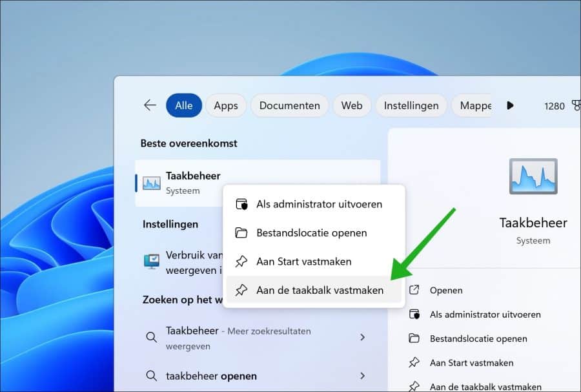
Task: Switch to the Apps filter tab
Action: [x=225, y=105]
